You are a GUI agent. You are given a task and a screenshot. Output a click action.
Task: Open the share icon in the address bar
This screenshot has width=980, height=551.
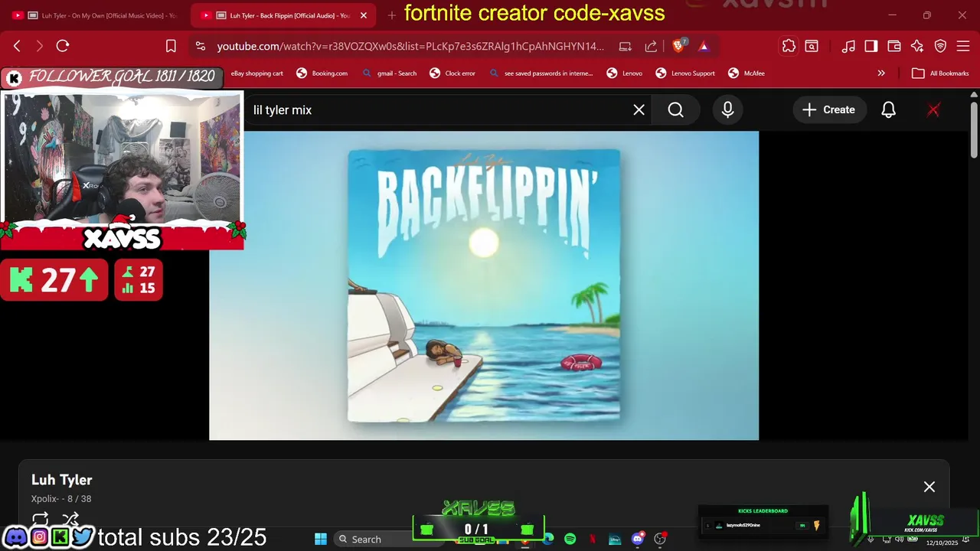tap(651, 46)
